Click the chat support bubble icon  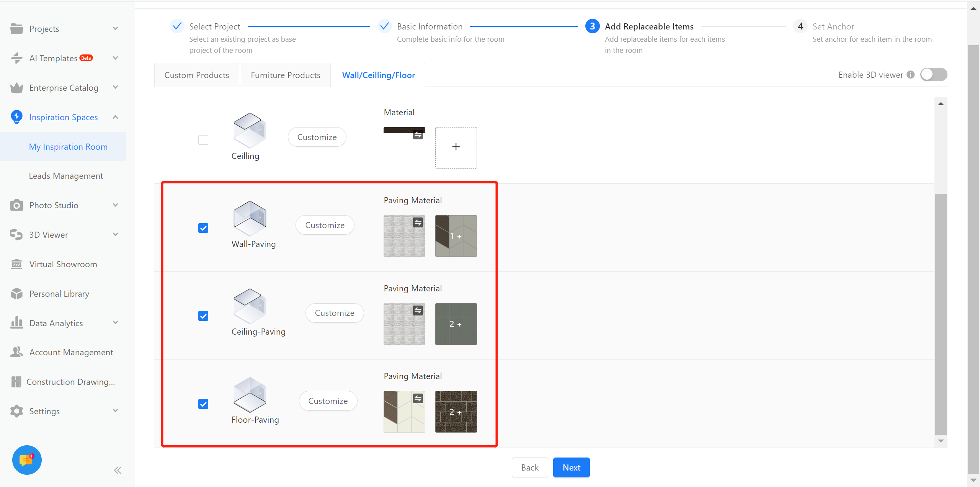point(26,460)
